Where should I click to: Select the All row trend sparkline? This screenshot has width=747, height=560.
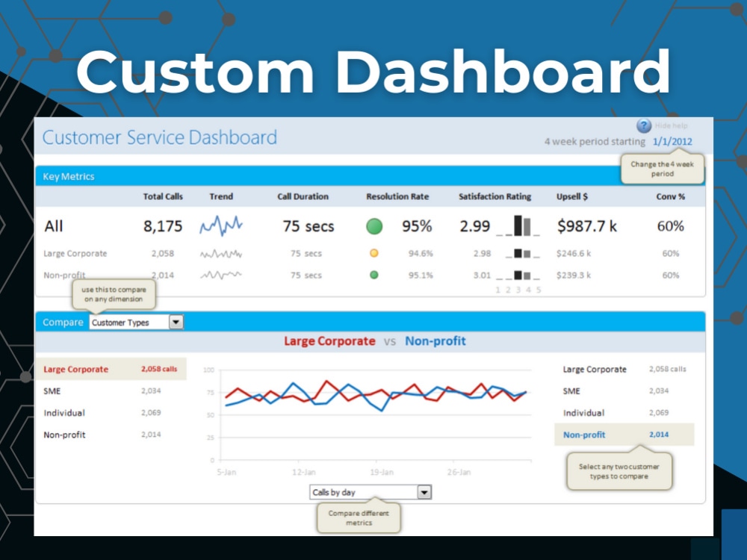[221, 225]
